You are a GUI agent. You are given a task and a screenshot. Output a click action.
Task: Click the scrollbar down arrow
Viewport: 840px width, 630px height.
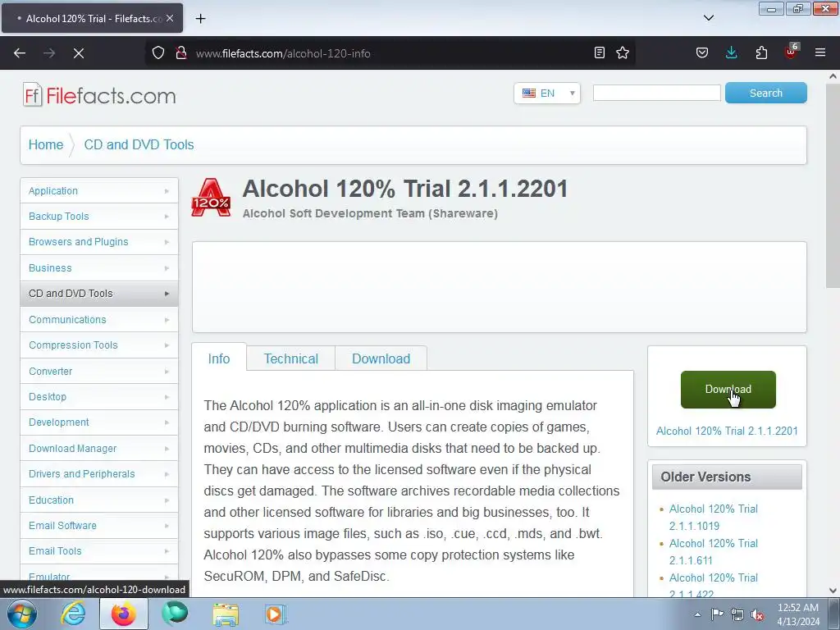[833, 591]
